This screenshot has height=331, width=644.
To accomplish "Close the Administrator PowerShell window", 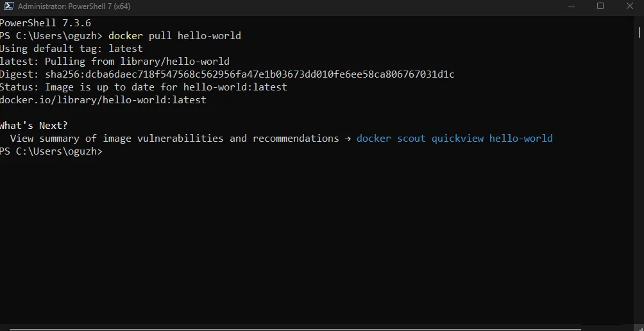I will [x=630, y=6].
